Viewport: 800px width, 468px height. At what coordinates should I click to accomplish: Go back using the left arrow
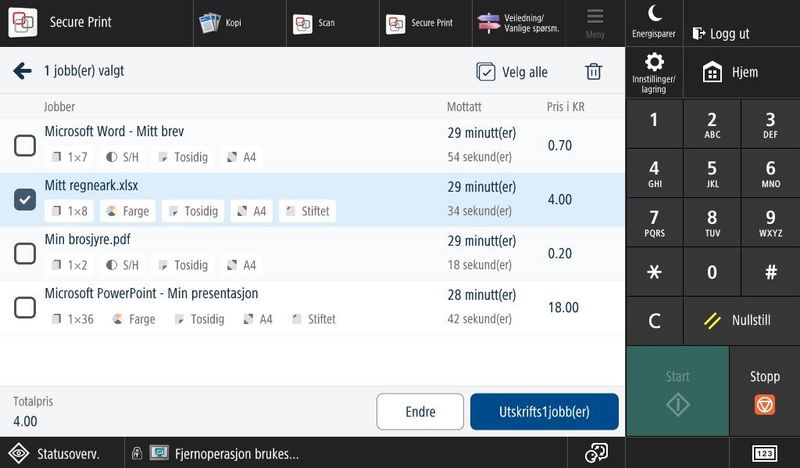[22, 71]
